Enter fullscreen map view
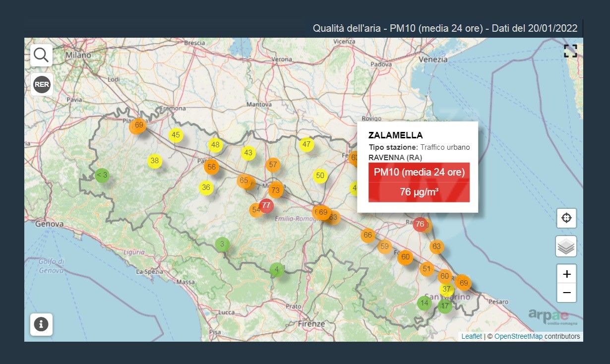 coord(570,51)
